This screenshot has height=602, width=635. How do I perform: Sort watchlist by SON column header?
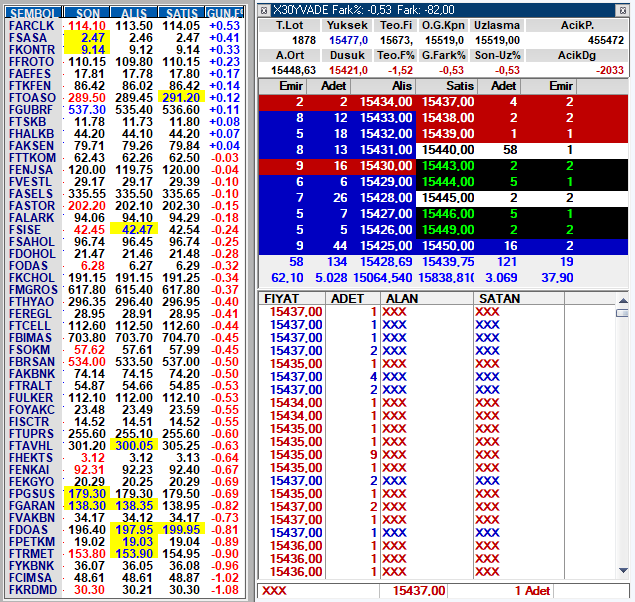[87, 13]
